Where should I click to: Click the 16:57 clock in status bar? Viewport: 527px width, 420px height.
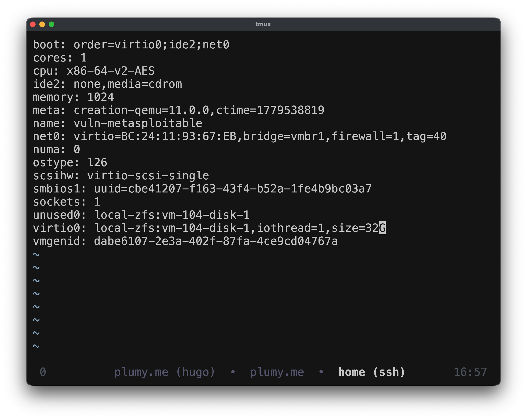pyautogui.click(x=470, y=372)
